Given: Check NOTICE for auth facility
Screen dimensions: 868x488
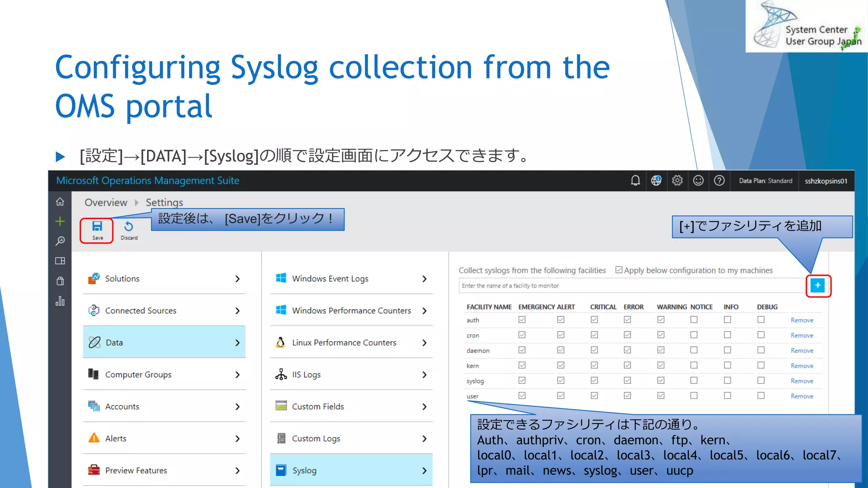Looking at the screenshot, I should click(x=694, y=320).
